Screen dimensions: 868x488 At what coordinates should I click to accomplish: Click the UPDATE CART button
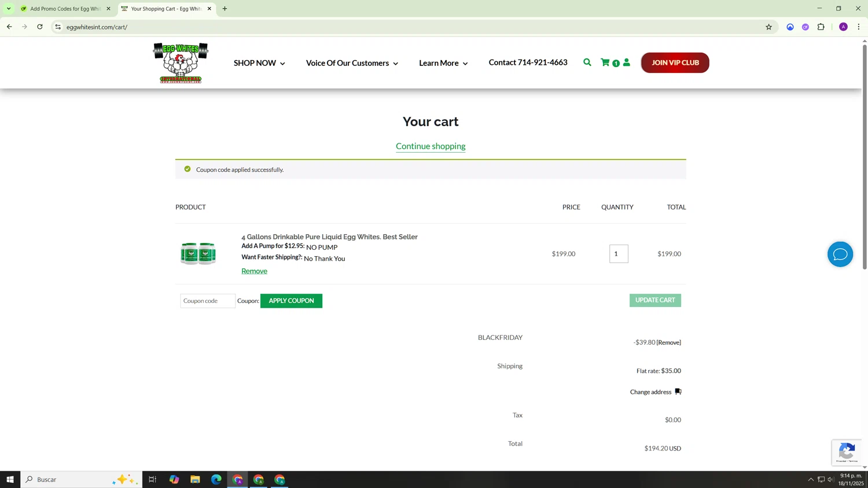pos(655,300)
